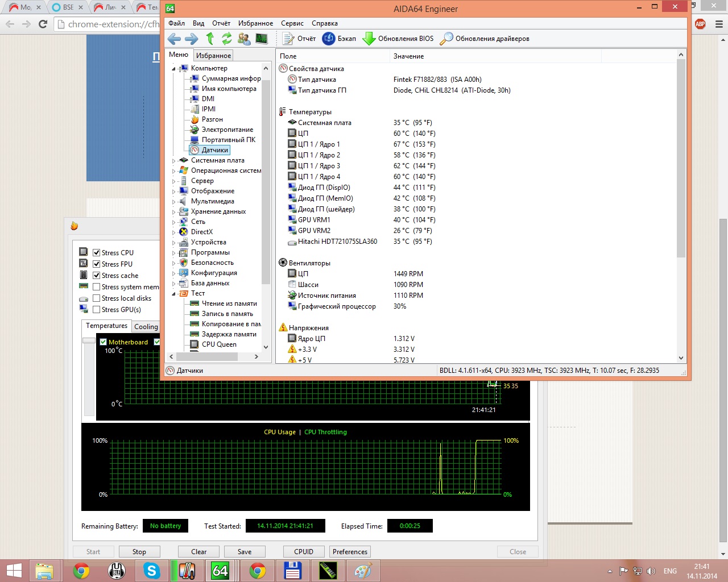Expand the Отображение tree node
Screen dimensions: 728x582
click(x=174, y=192)
